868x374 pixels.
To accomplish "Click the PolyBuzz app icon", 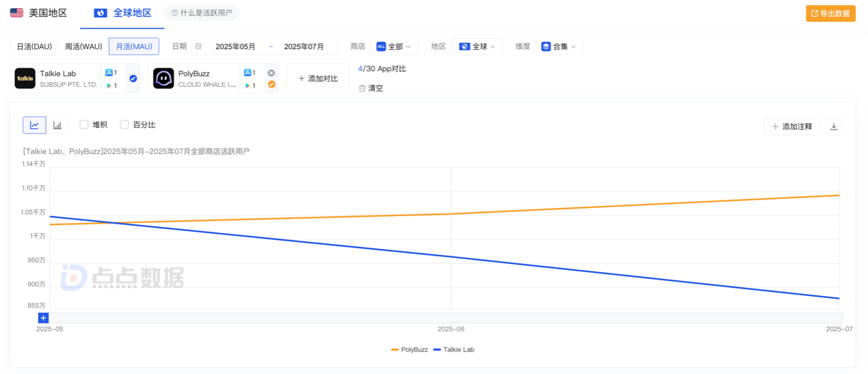I will [x=163, y=79].
